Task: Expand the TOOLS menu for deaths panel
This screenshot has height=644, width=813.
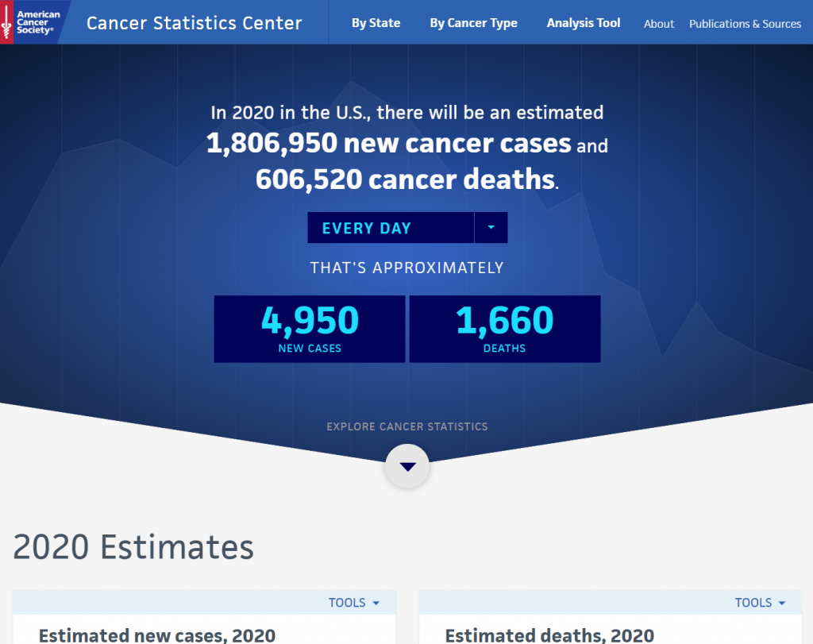Action: pos(761,603)
